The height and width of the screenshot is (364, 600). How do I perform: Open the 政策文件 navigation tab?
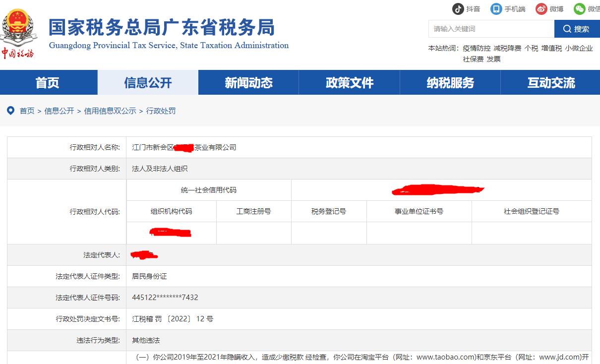[349, 82]
